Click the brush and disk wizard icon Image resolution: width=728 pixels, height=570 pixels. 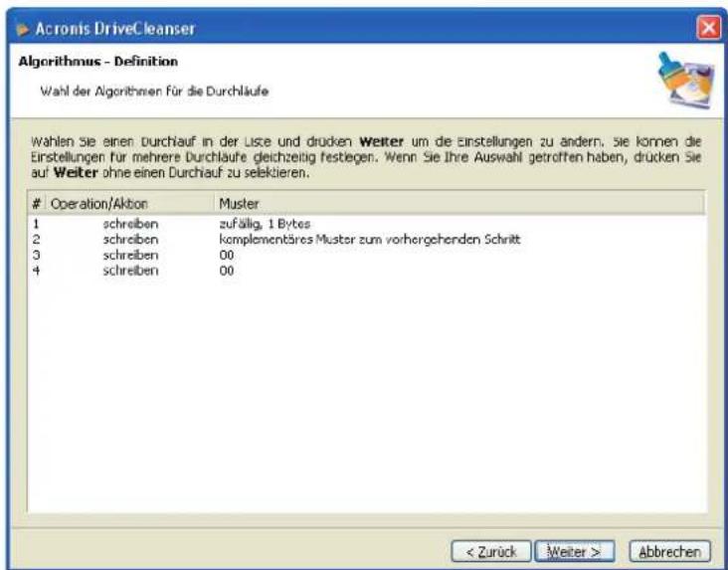pos(686,81)
